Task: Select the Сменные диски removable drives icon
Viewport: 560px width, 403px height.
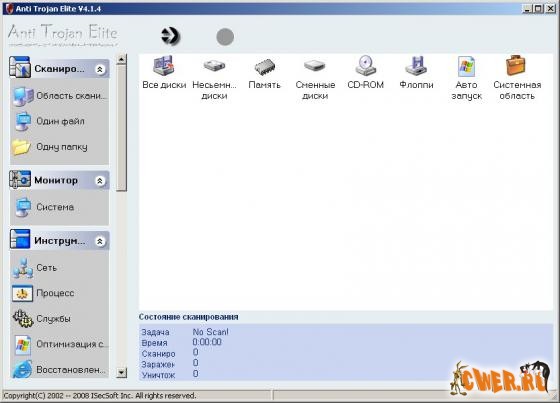Action: (315, 66)
